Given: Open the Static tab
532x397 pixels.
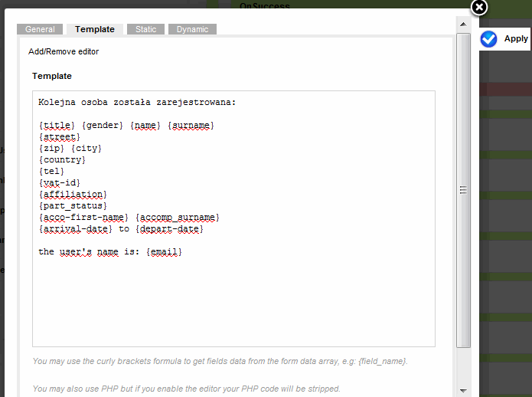Looking at the screenshot, I should (145, 29).
